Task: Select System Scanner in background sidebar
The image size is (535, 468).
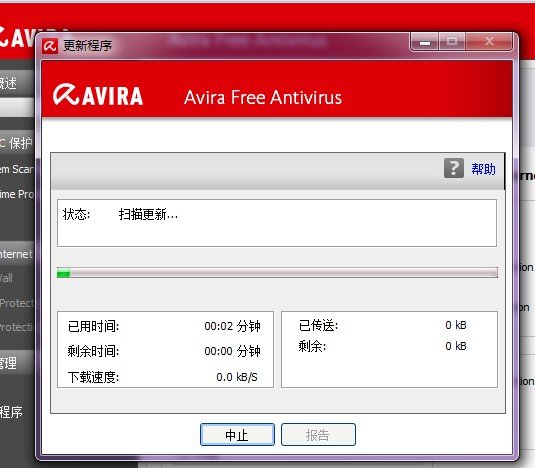Action: [x=17, y=169]
